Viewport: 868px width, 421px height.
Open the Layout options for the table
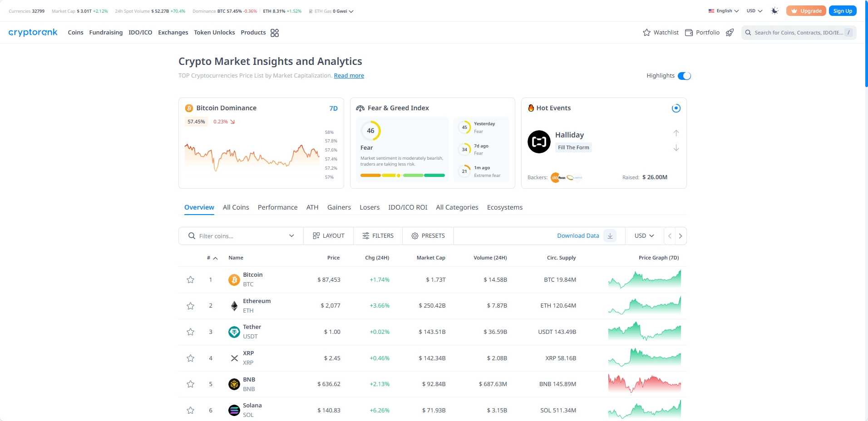[x=328, y=235]
